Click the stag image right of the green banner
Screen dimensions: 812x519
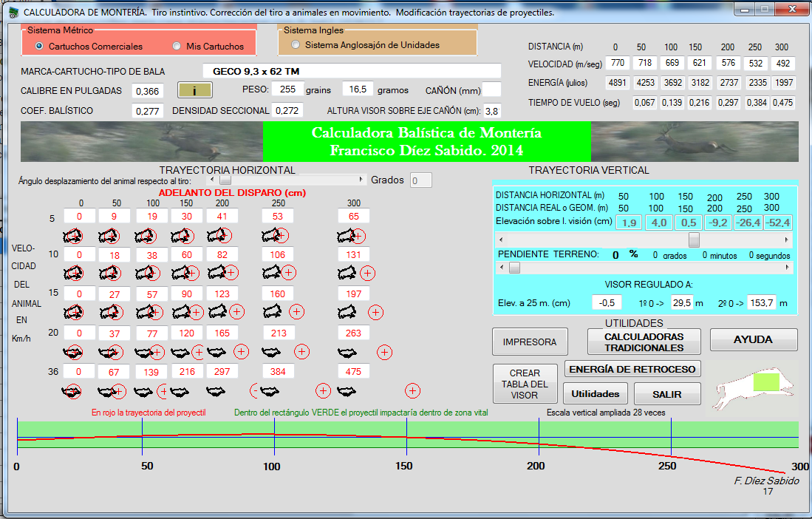pyautogui.click(x=695, y=141)
